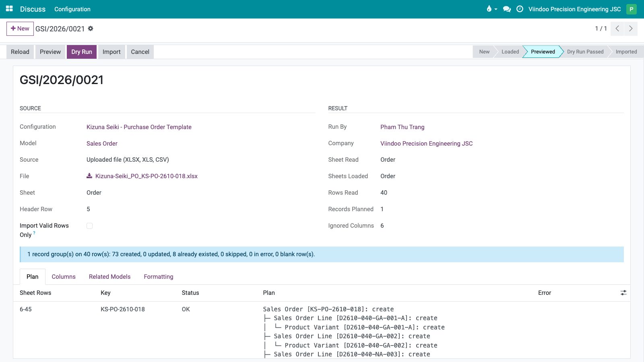Select the Plan tab
Screen dimensions: 644x362
pos(33,277)
